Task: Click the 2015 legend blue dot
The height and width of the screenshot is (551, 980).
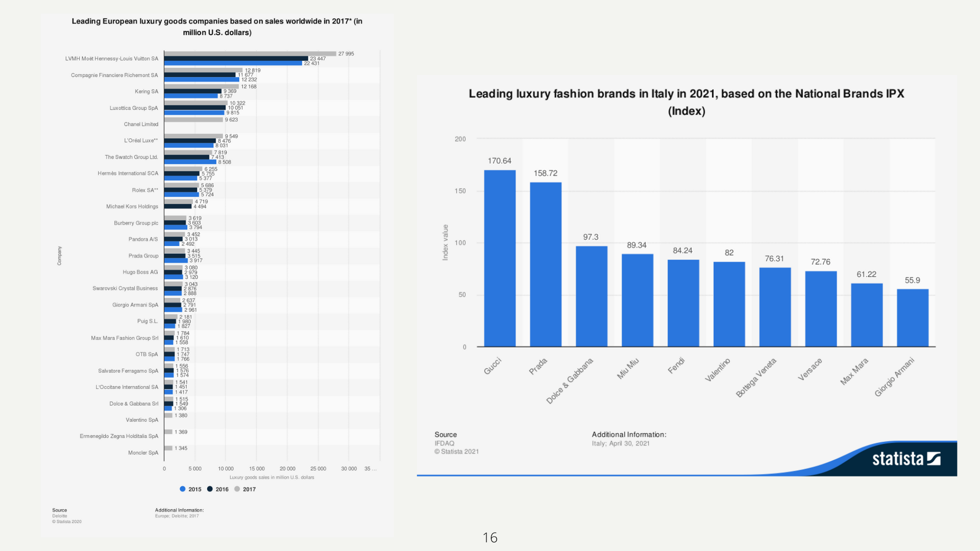Action: click(182, 489)
